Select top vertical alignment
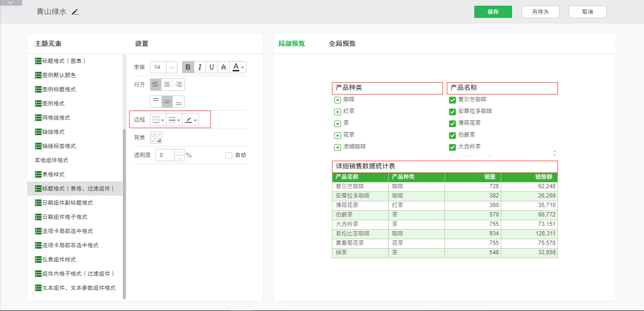Image resolution: width=644 pixels, height=311 pixels. click(x=156, y=102)
